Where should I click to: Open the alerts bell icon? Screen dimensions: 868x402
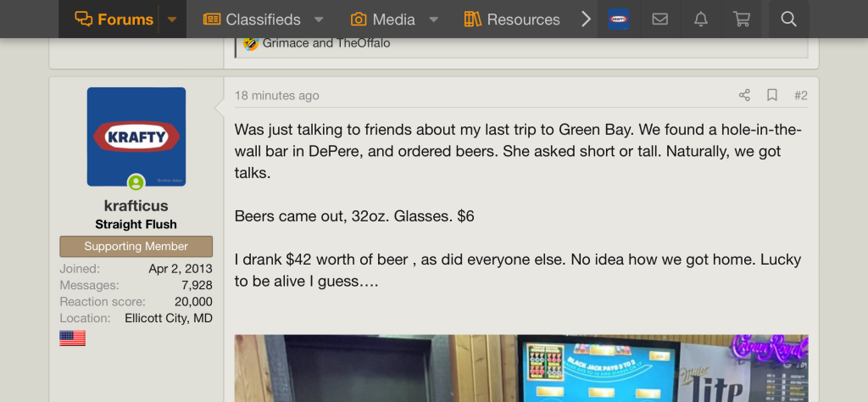tap(700, 20)
